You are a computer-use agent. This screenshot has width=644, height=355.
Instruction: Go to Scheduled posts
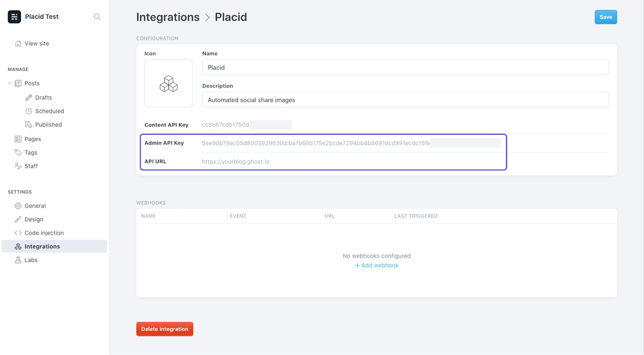(50, 111)
